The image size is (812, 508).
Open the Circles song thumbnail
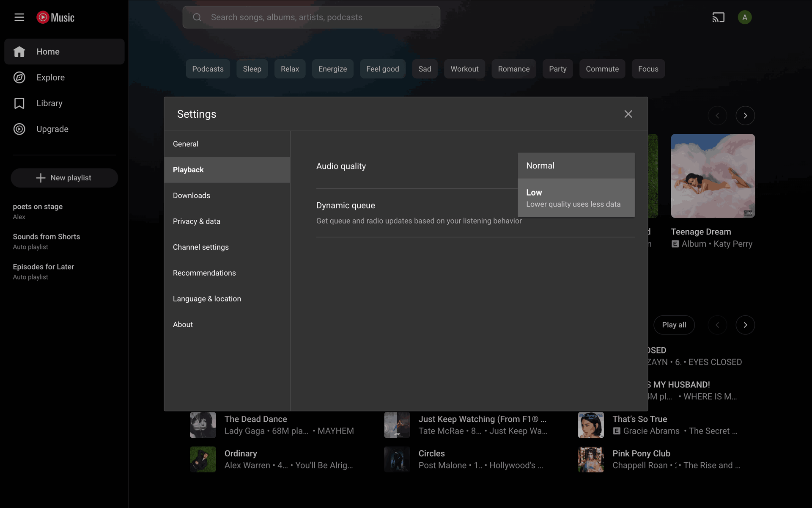397,459
